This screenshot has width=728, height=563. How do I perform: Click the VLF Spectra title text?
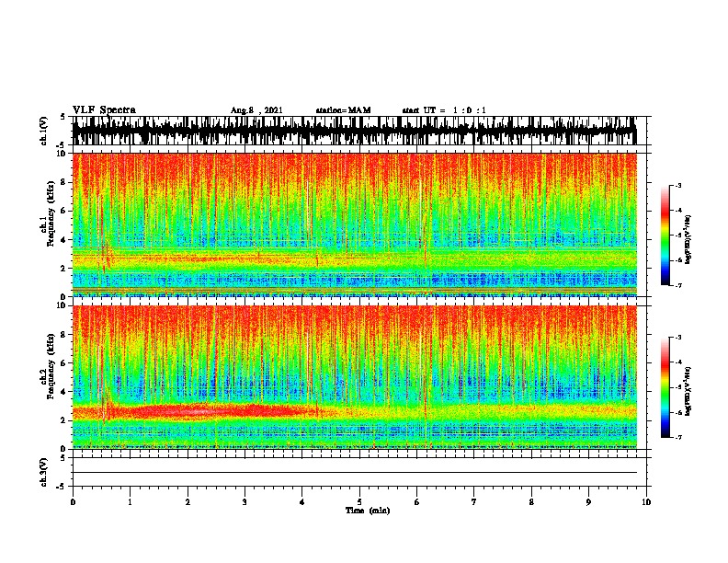104,109
